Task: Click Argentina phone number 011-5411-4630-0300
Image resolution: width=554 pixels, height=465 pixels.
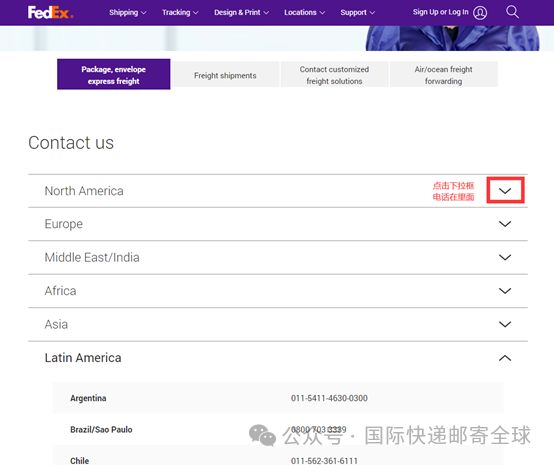Action: (329, 398)
